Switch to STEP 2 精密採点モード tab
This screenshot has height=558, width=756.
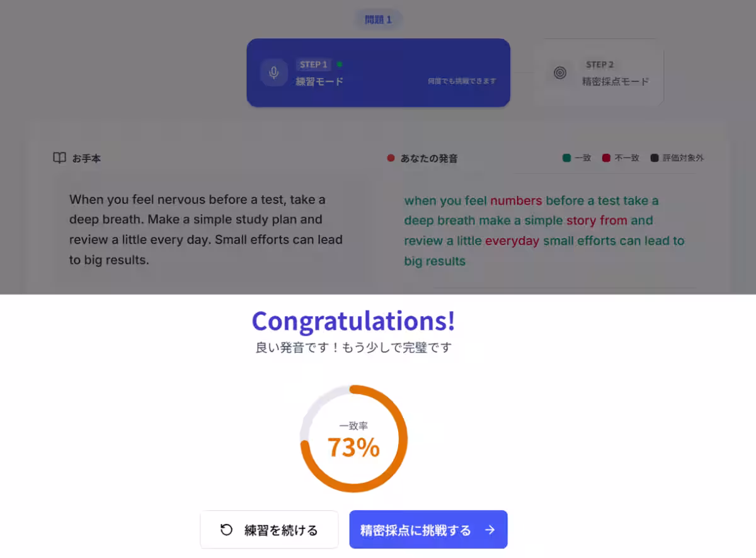(x=598, y=72)
